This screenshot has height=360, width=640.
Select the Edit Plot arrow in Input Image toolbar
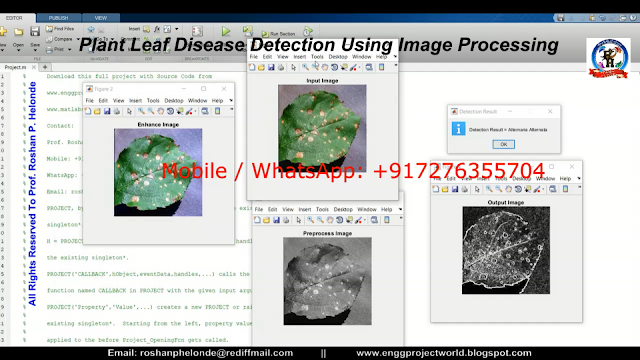(293, 67)
